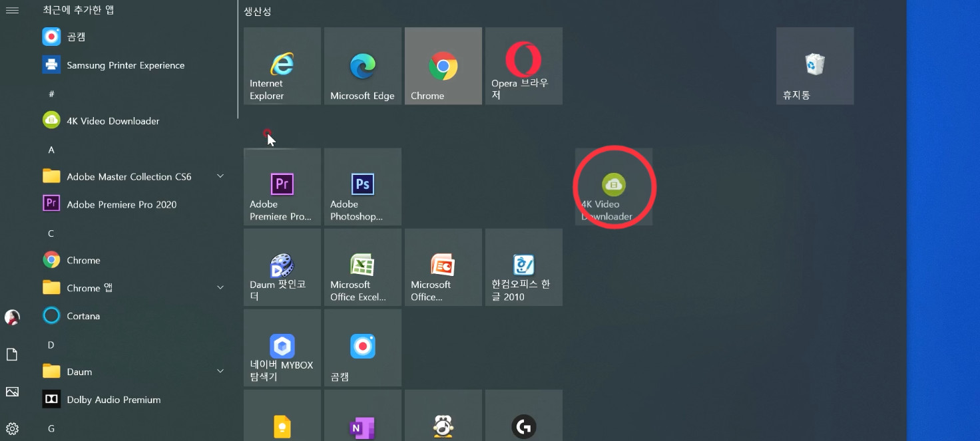Launch the Microsoft Edge tile
This screenshot has width=980, height=441.
tap(363, 66)
